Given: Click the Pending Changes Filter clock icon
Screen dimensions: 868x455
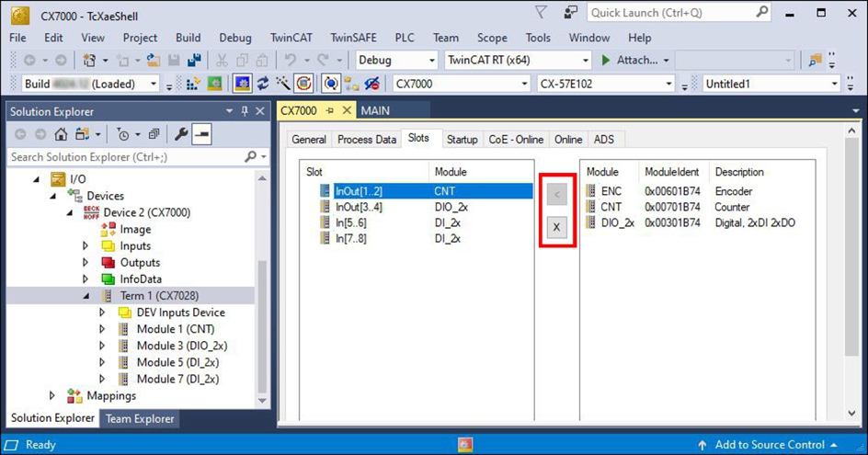Looking at the screenshot, I should [123, 134].
